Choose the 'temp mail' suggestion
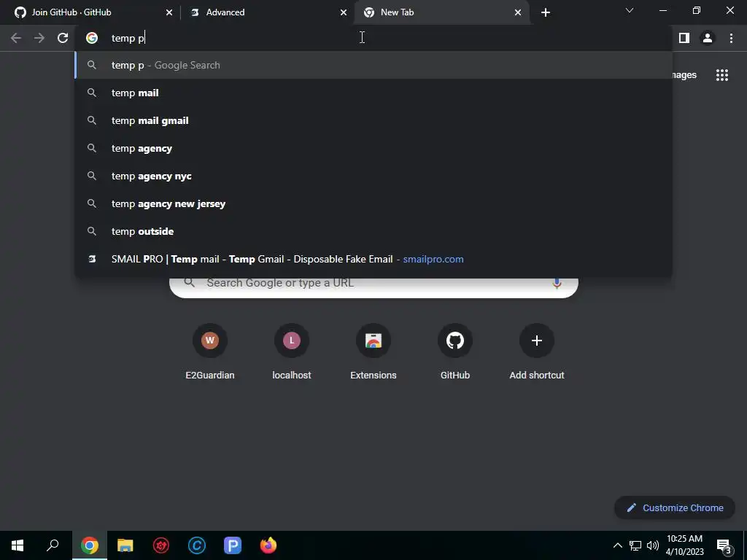Screen dimensions: 747x560 (373, 93)
